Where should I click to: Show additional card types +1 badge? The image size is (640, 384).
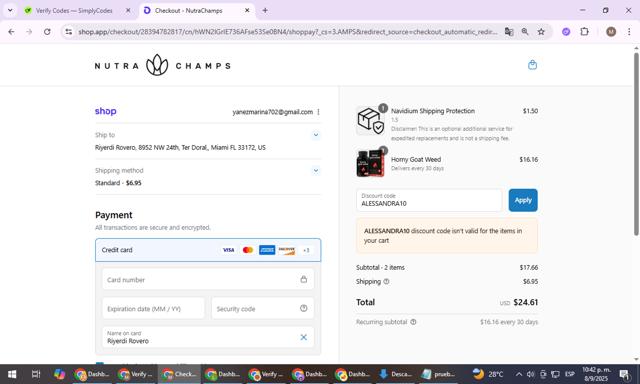[306, 250]
